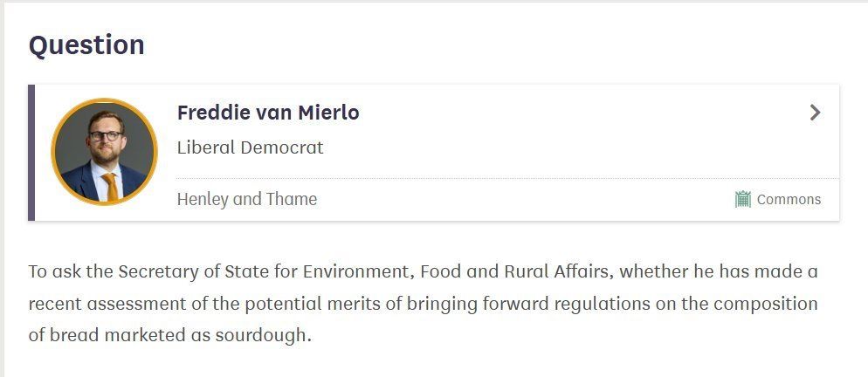Click "Food and Rural Affairs" in question text
This screenshot has width=868, height=377.
tap(515, 271)
